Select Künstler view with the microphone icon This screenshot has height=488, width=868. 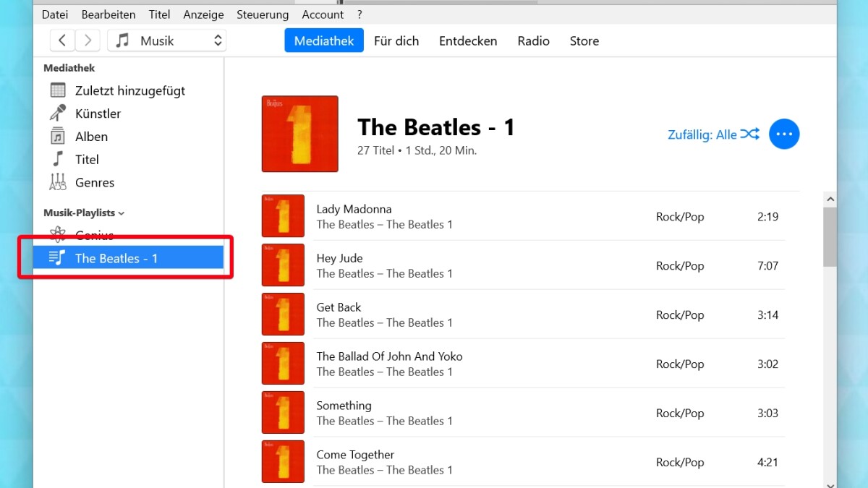pyautogui.click(x=98, y=113)
